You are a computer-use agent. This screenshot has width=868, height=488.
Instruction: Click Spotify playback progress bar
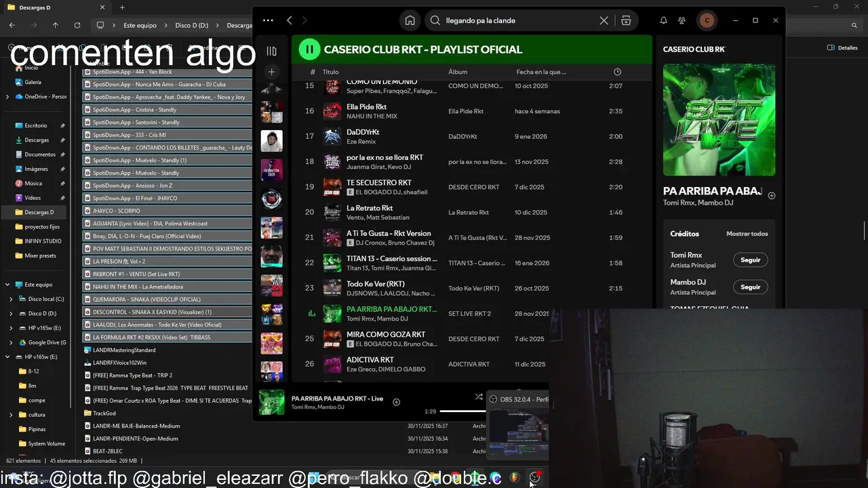click(462, 411)
